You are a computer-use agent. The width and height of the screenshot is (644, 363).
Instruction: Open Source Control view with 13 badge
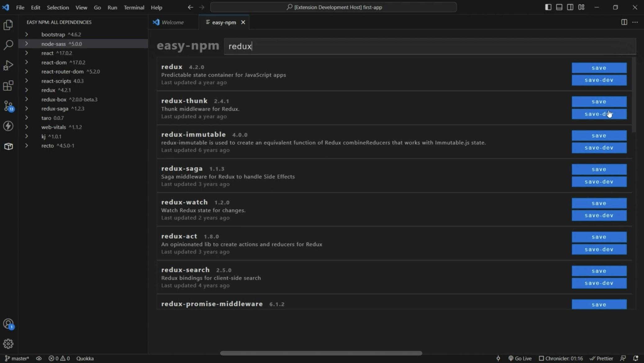click(8, 106)
